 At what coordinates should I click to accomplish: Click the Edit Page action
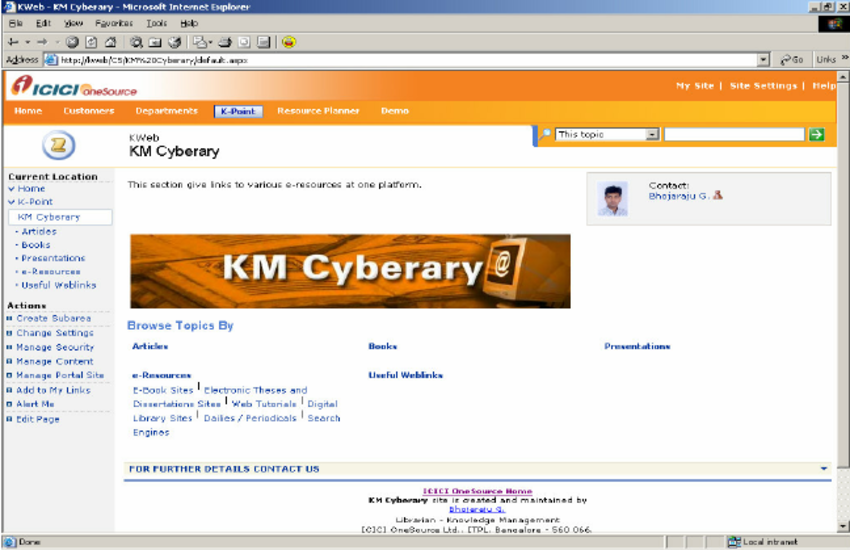point(37,419)
